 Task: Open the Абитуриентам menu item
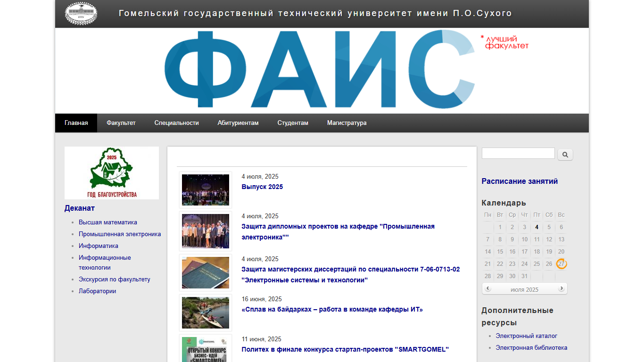click(238, 123)
